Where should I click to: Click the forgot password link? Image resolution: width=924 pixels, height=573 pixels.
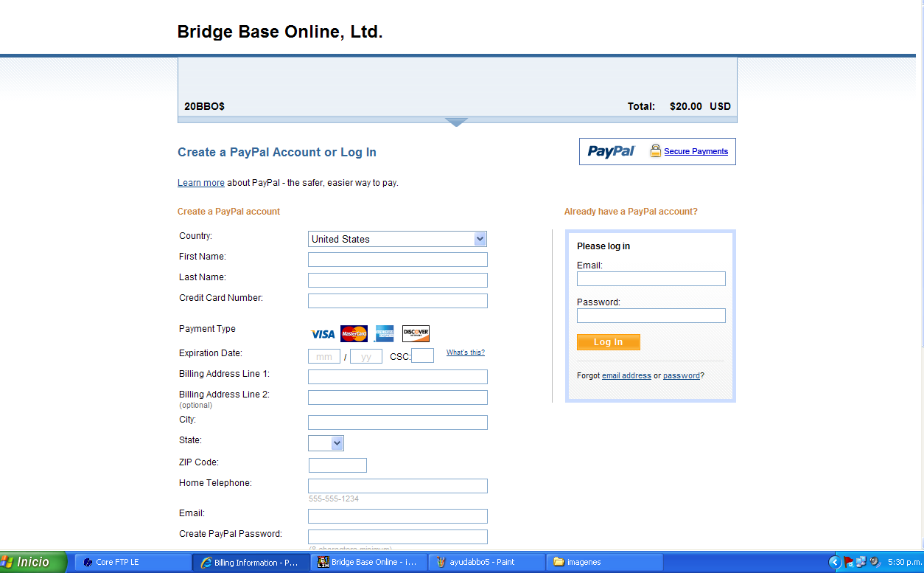tap(681, 375)
